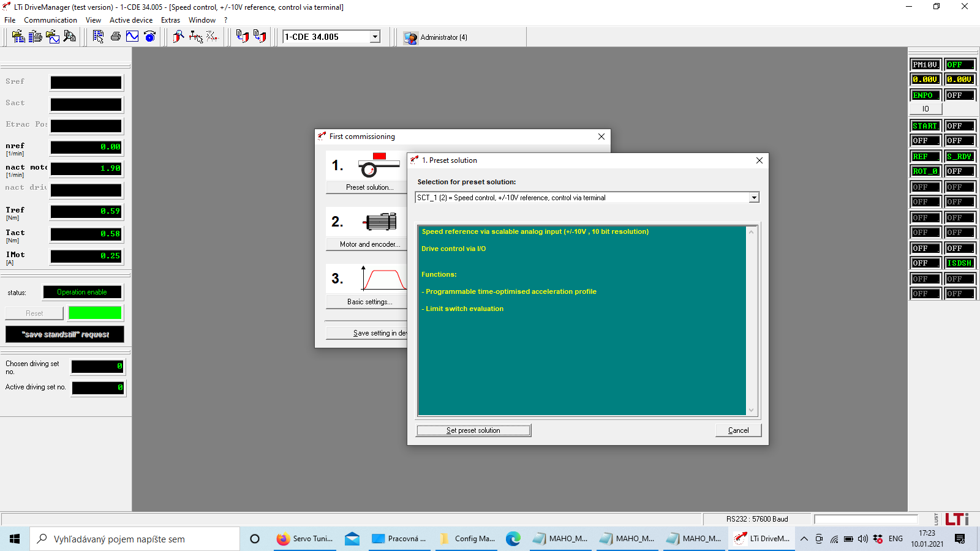
Task: Click the stacked-lists save dataset toolbar icon
Action: pyautogui.click(x=36, y=37)
